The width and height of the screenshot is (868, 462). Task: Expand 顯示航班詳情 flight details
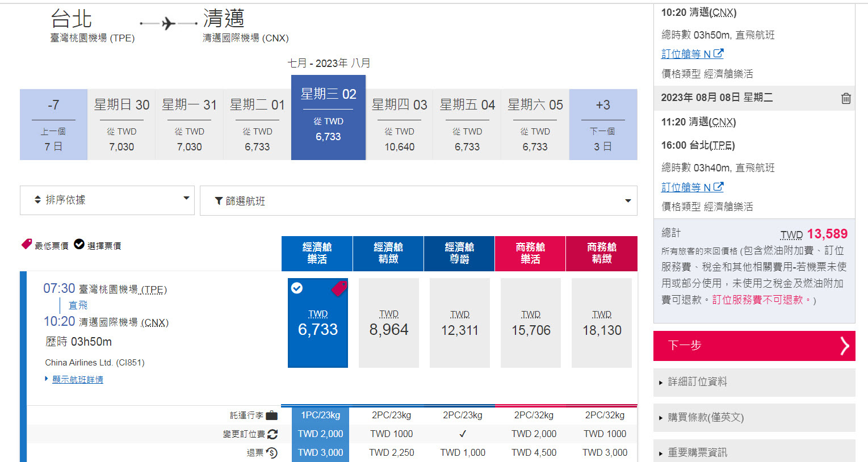(x=77, y=379)
